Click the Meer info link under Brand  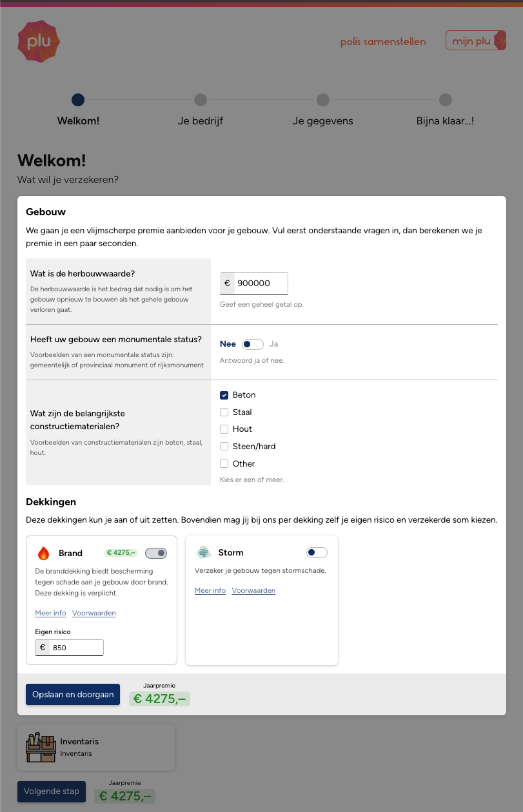point(50,613)
